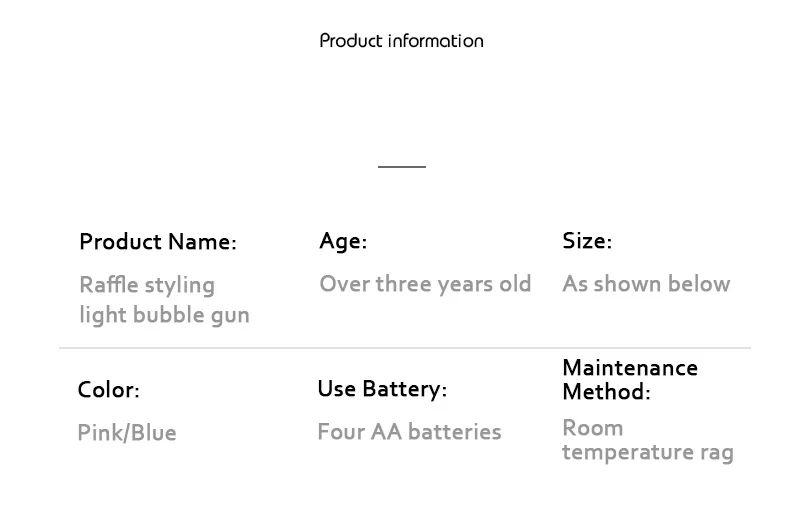Click the word 'Product' in the top heading
The height and width of the screenshot is (517, 790).
coord(351,41)
